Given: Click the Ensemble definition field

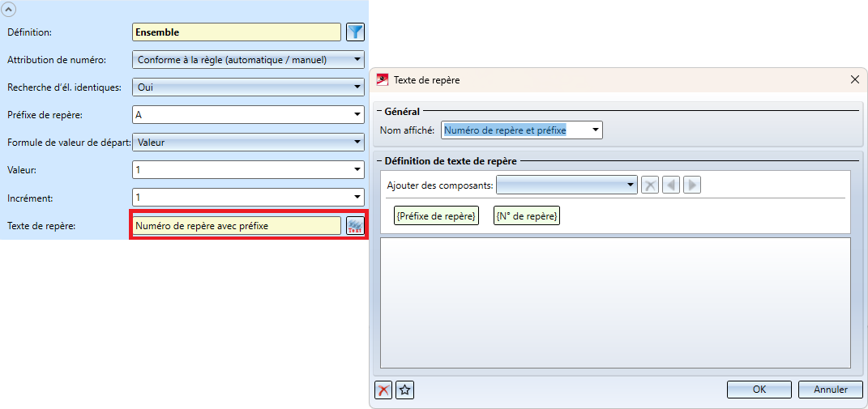Looking at the screenshot, I should pyautogui.click(x=237, y=32).
